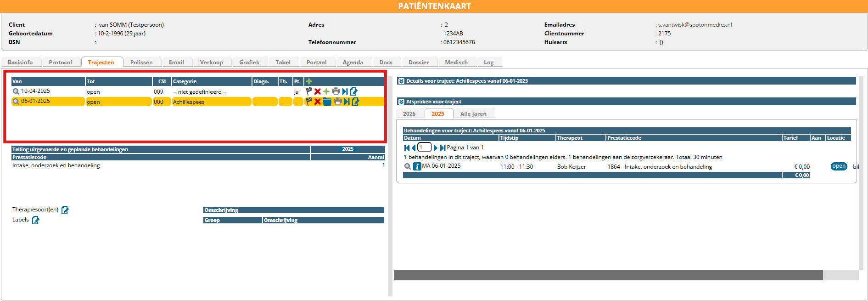Click the page number input field

[425, 148]
